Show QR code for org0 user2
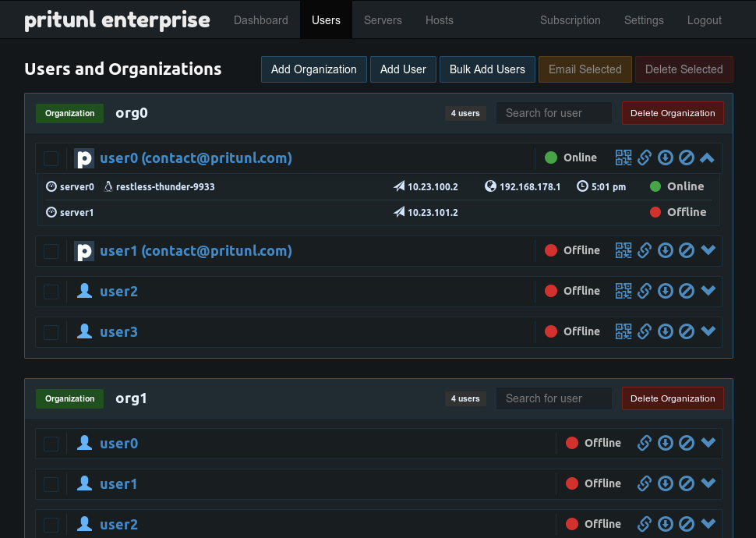756x538 pixels. pyautogui.click(x=624, y=291)
